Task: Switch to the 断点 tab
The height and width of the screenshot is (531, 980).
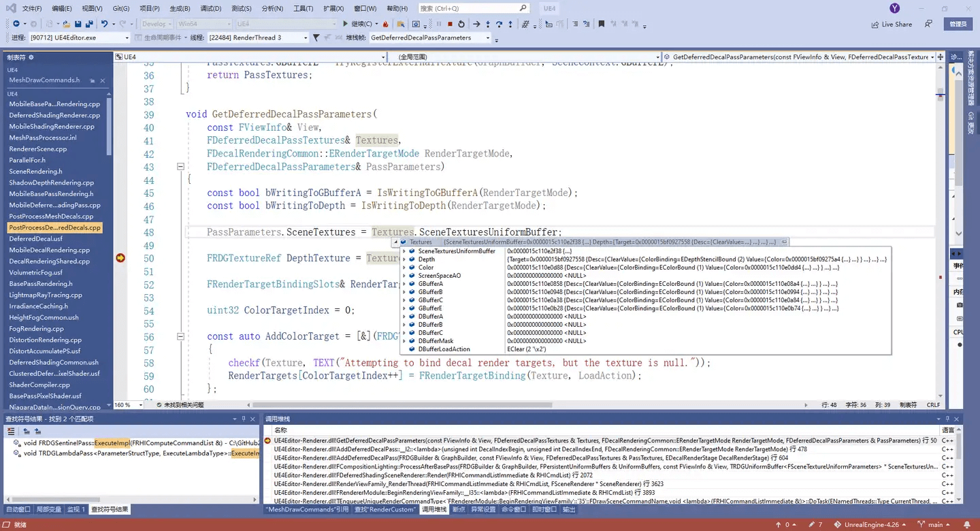Action: click(459, 509)
